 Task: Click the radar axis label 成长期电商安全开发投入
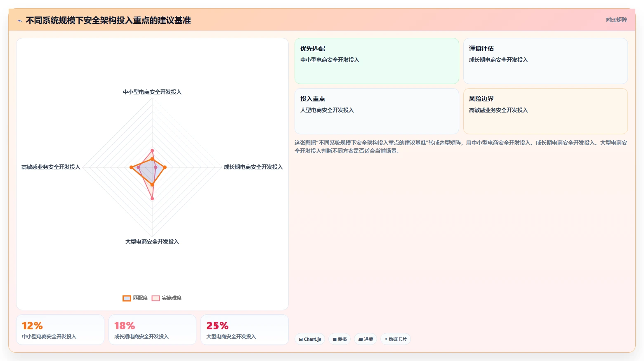[x=253, y=167]
